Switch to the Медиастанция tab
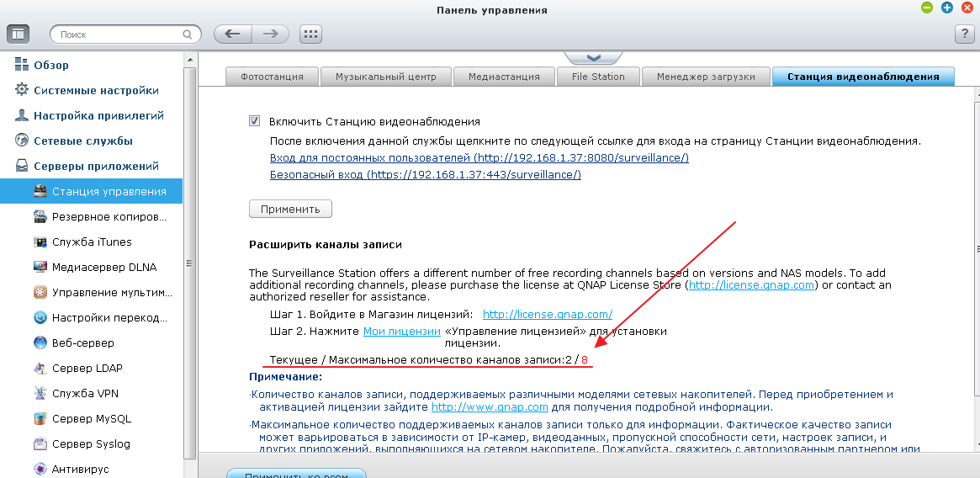 [505, 77]
